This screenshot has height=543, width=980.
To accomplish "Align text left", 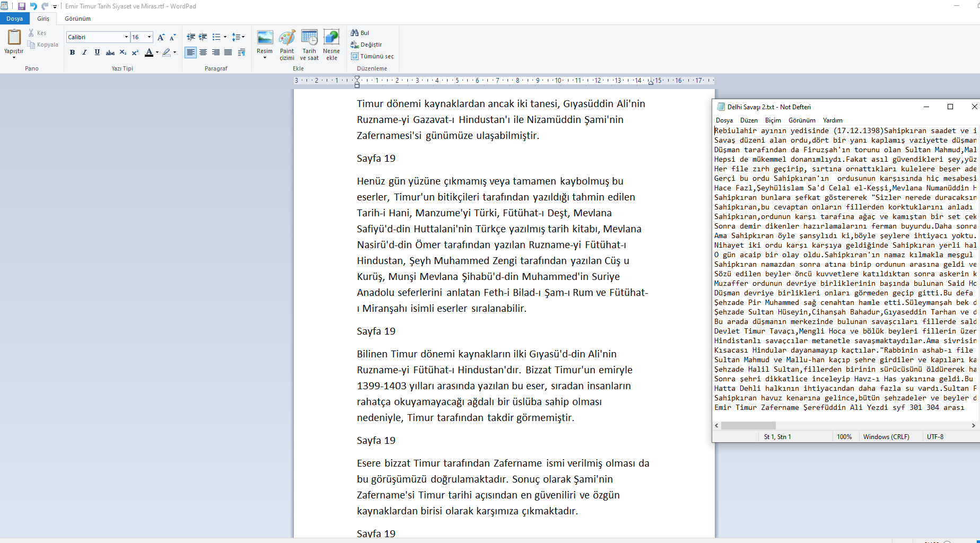I will pyautogui.click(x=191, y=52).
